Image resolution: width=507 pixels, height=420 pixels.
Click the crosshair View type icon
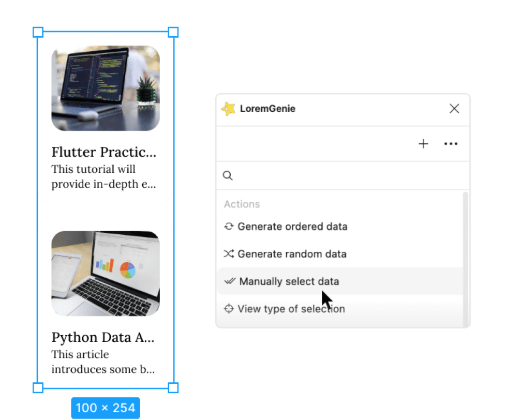[x=229, y=309]
